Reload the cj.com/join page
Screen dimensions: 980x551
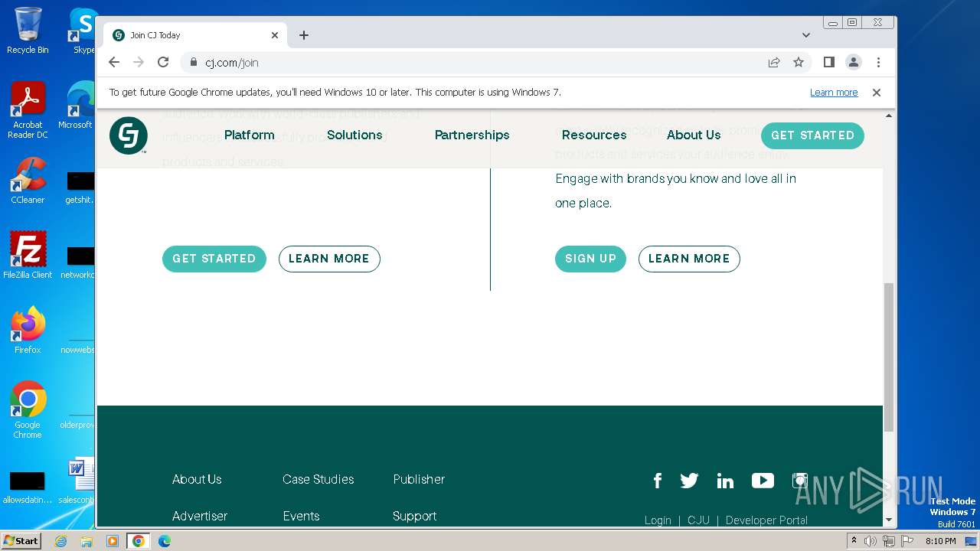click(x=163, y=62)
